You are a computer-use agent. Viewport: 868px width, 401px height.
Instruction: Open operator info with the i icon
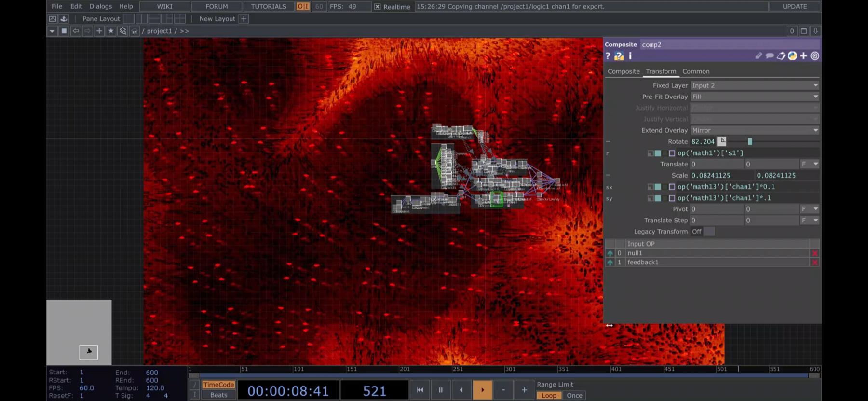[630, 56]
